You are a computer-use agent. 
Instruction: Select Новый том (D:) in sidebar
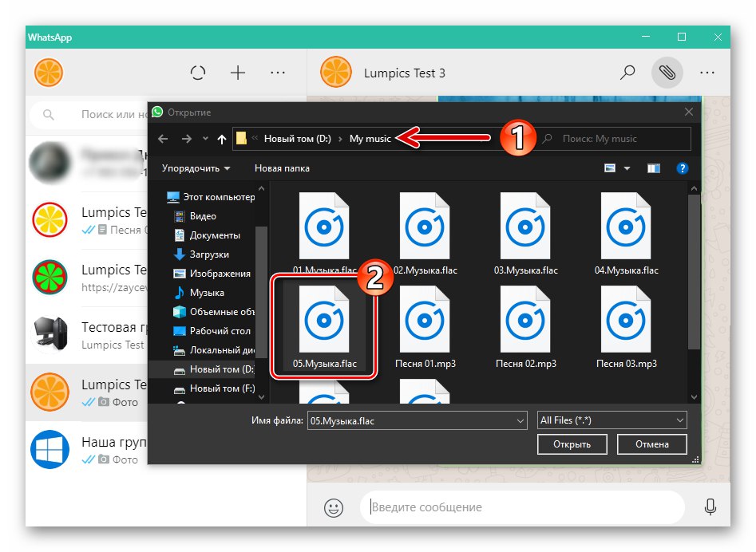click(201, 369)
